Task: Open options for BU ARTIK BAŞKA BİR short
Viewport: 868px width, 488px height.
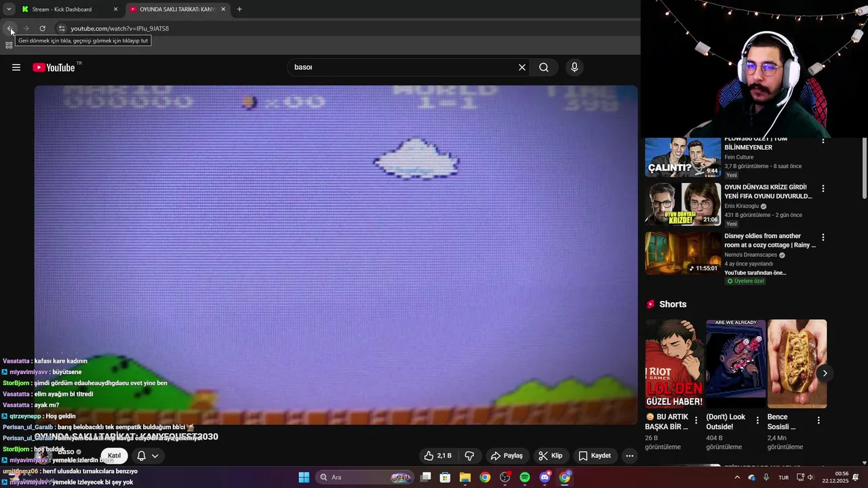Action: (x=696, y=420)
